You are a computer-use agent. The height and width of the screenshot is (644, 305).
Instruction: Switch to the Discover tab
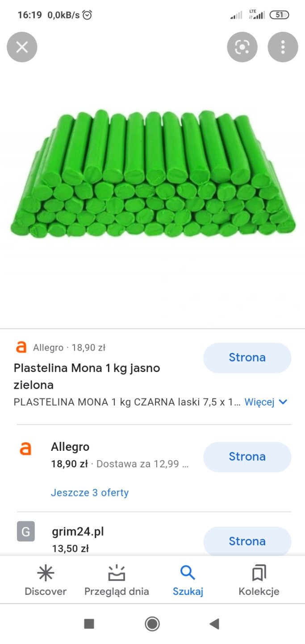tap(46, 580)
